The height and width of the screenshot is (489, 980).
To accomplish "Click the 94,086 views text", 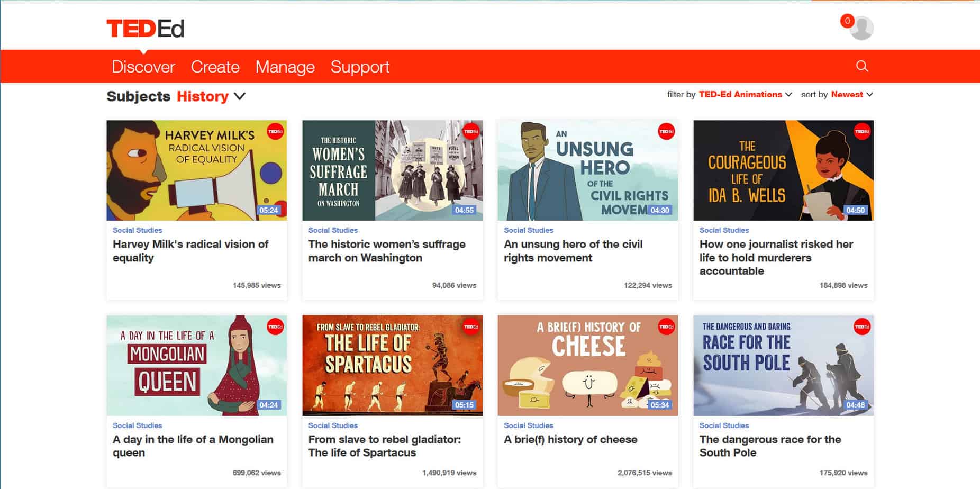I will click(x=454, y=285).
